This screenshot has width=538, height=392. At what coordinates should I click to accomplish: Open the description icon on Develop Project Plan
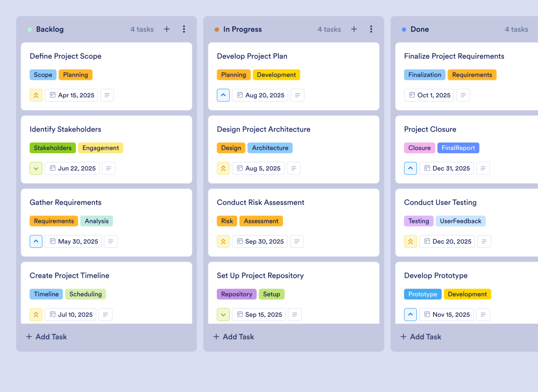297,95
